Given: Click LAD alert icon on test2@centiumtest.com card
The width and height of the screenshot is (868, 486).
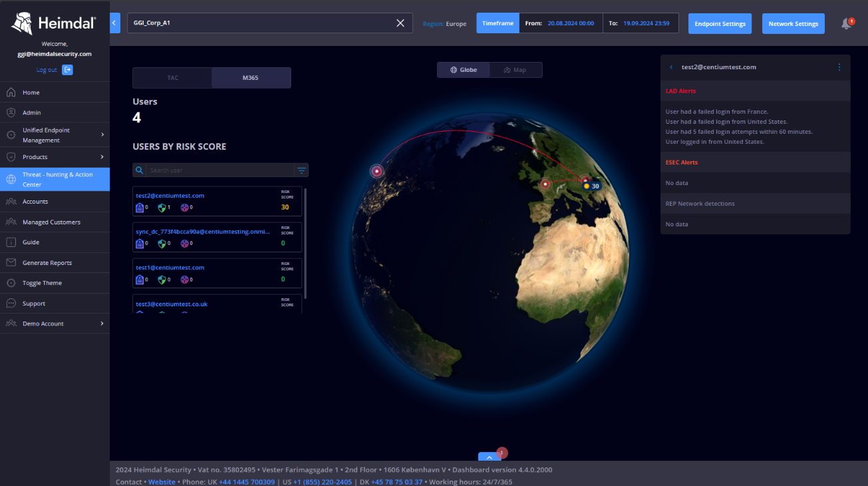Looking at the screenshot, I should click(x=140, y=208).
